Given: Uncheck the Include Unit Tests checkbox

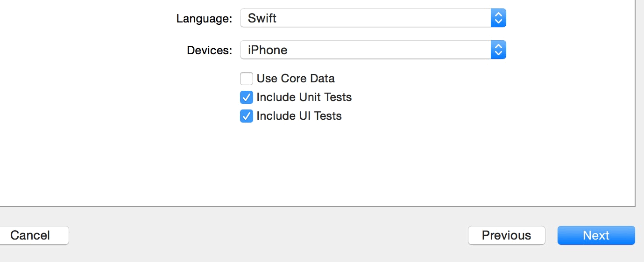Looking at the screenshot, I should pyautogui.click(x=247, y=97).
